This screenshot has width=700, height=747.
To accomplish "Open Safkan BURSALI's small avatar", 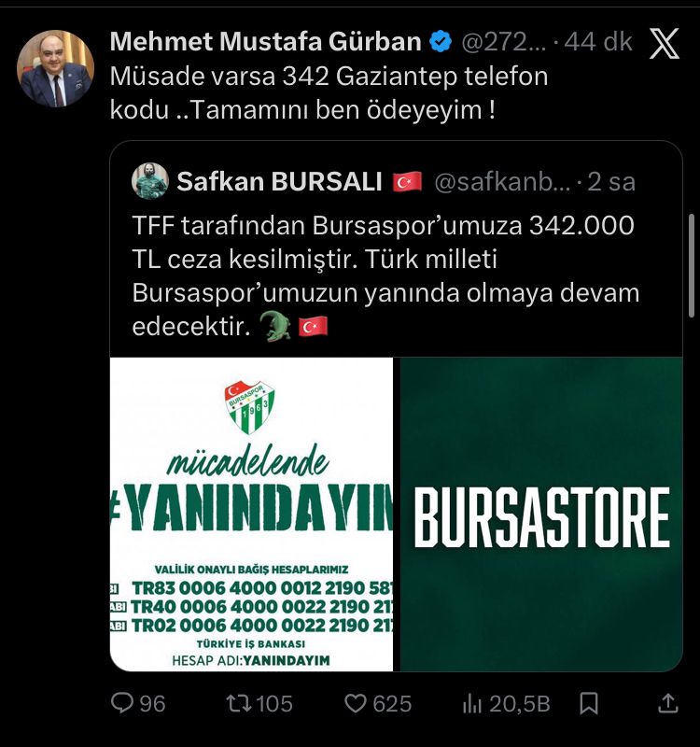I will pos(150,181).
